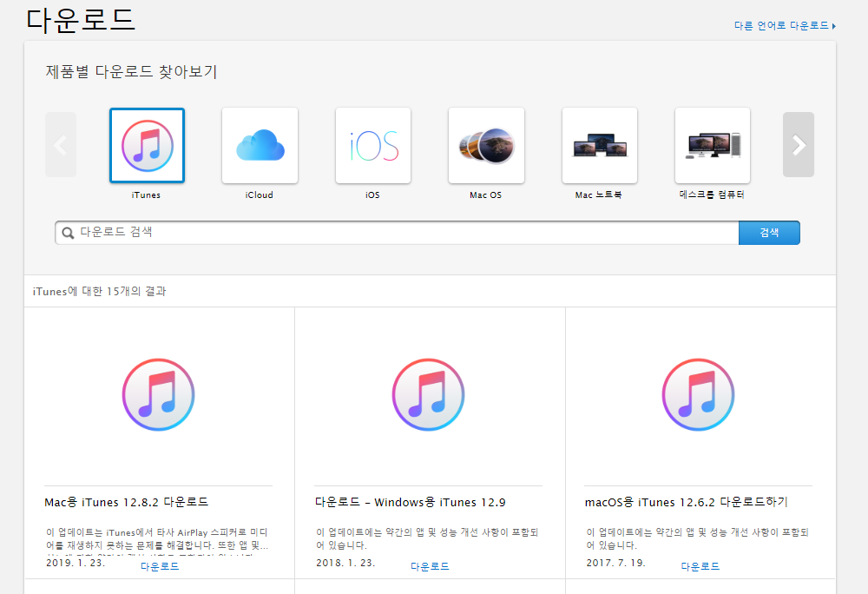Click the magnifier icon in search box
The width and height of the screenshot is (868, 594).
click(68, 233)
